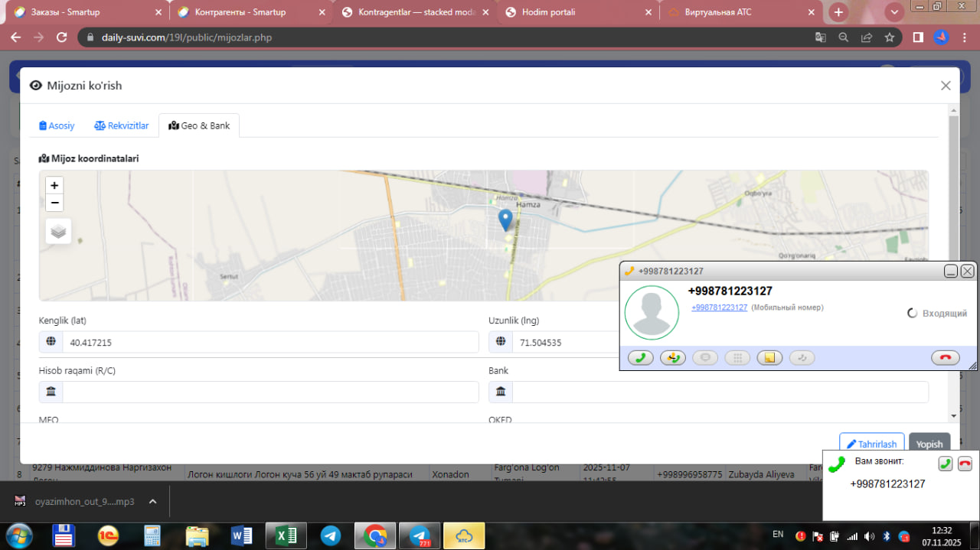The width and height of the screenshot is (980, 550).
Task: Click the call transfer button with colored arrows
Action: (673, 357)
